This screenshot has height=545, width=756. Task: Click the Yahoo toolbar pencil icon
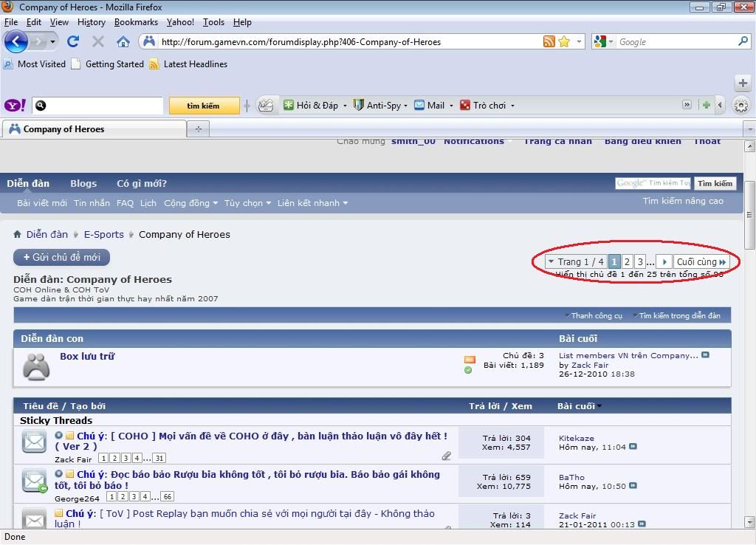[266, 105]
